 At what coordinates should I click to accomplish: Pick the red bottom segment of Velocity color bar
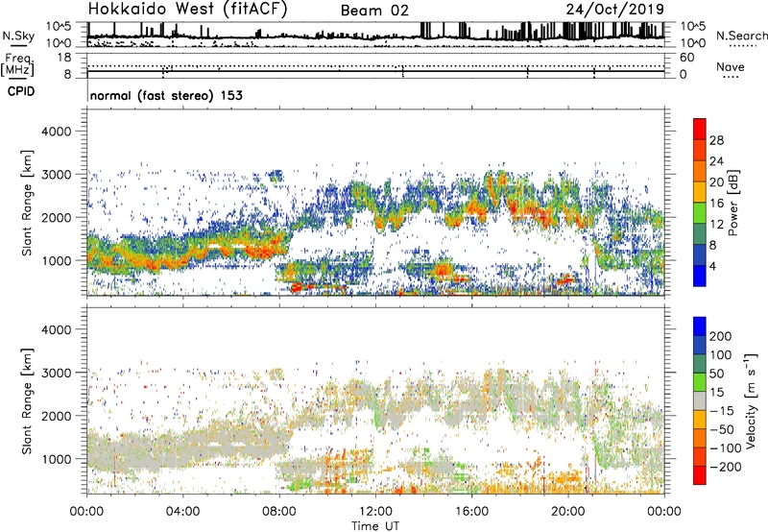coord(700,475)
